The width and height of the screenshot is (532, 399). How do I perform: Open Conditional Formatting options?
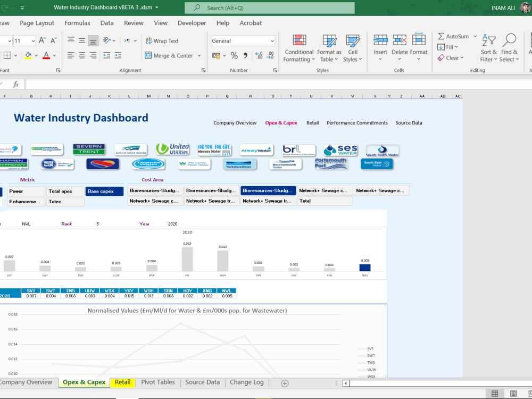pos(298,48)
